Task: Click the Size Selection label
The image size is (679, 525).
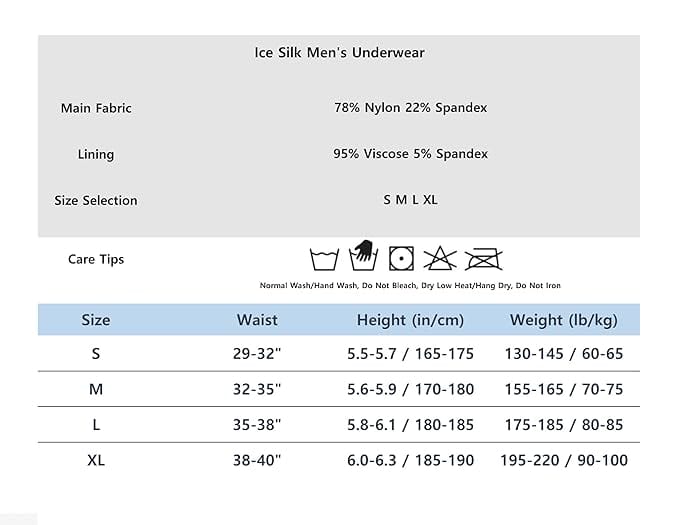Action: [x=96, y=200]
